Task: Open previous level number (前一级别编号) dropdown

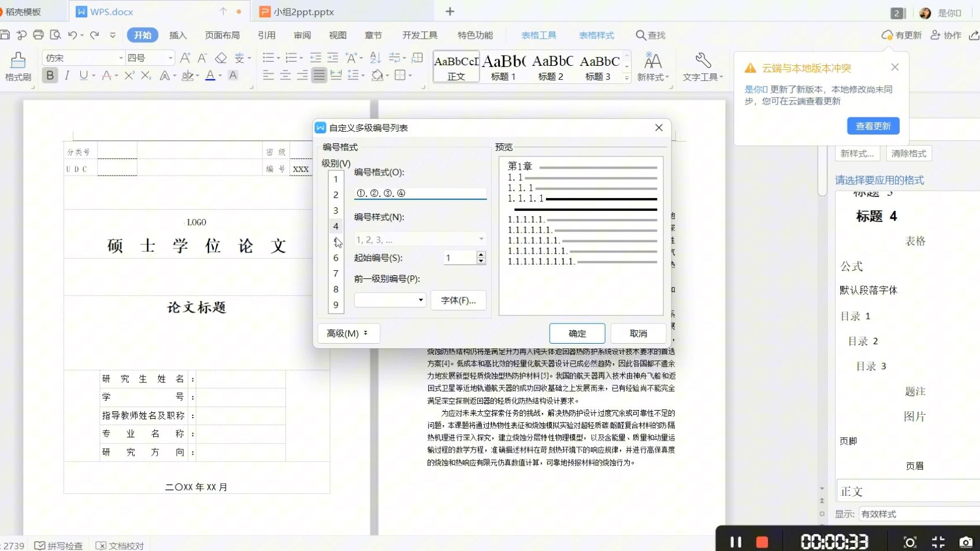Action: (x=421, y=300)
